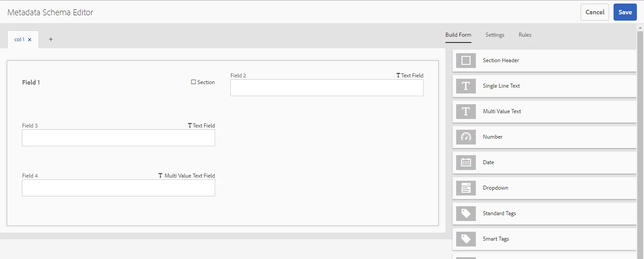Pick the Single Line Text icon
The height and width of the screenshot is (259, 644).
[466, 86]
